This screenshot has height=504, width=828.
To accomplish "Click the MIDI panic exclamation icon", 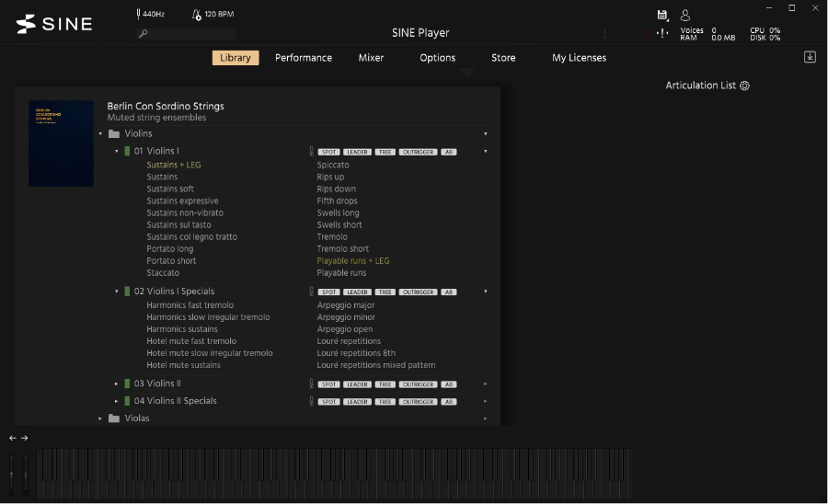I will click(x=662, y=33).
